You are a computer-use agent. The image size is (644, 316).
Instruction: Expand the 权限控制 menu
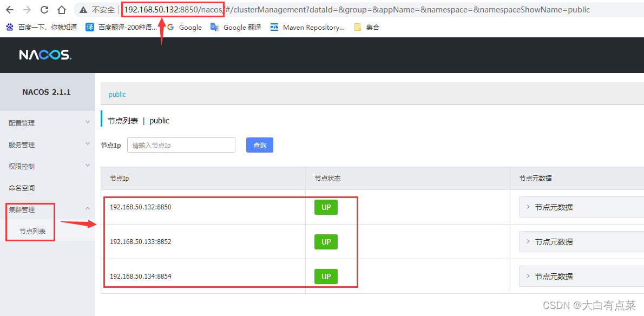(x=48, y=166)
